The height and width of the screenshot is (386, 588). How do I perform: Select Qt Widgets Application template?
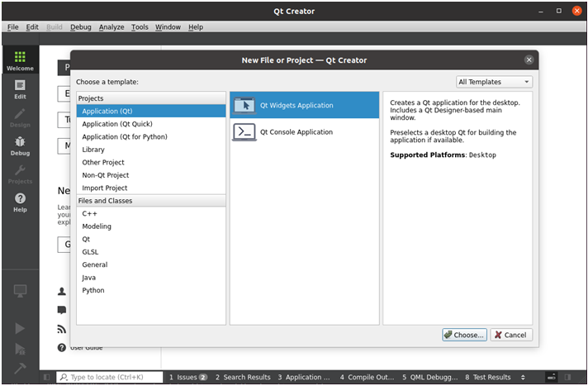(x=304, y=105)
